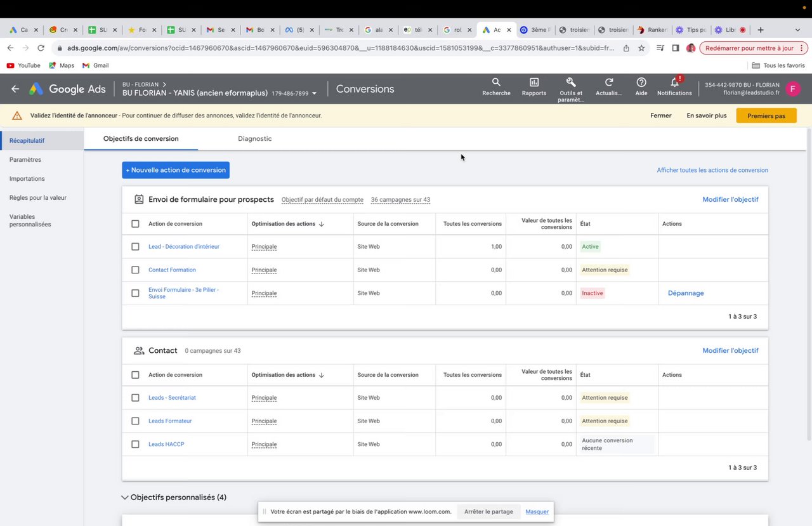This screenshot has width=812, height=526.
Task: Click the Chrome profile picture icon
Action: [x=691, y=48]
